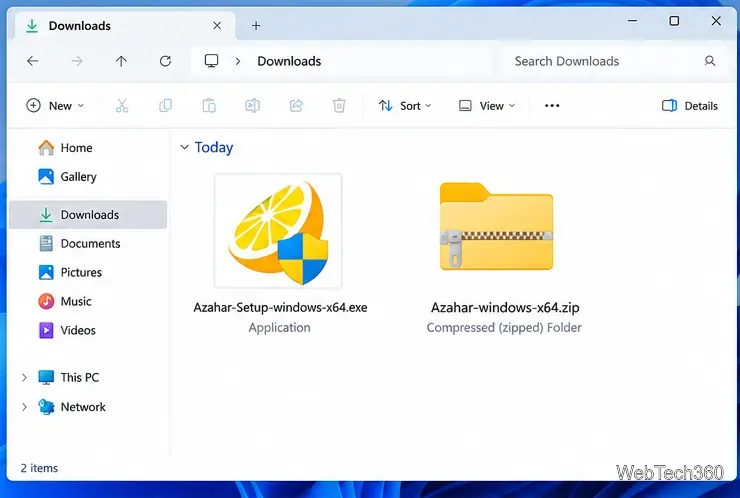Click the Back navigation arrow
The width and height of the screenshot is (740, 498).
tap(33, 61)
